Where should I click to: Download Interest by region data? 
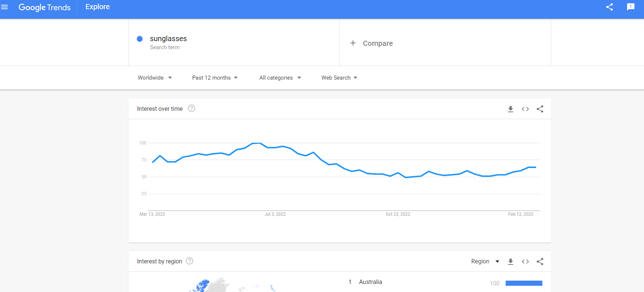pyautogui.click(x=510, y=262)
